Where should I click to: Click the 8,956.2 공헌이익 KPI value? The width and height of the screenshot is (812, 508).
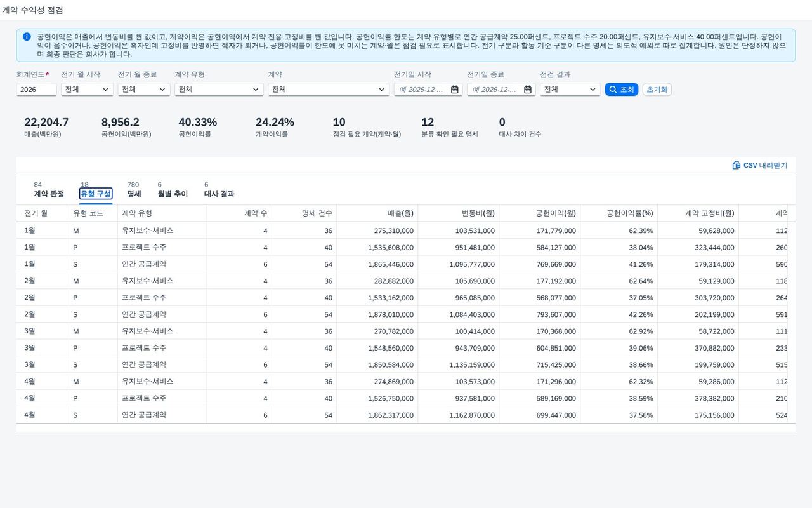(121, 123)
